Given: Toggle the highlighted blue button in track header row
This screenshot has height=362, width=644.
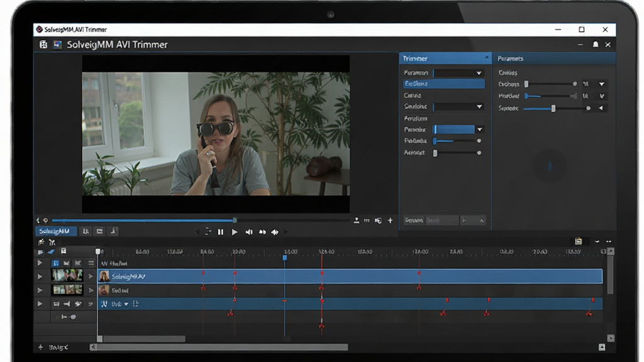Looking at the screenshot, I should (x=55, y=263).
